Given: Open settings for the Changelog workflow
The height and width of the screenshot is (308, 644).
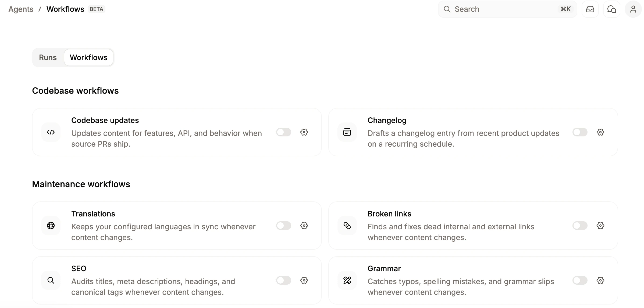Looking at the screenshot, I should [x=600, y=132].
